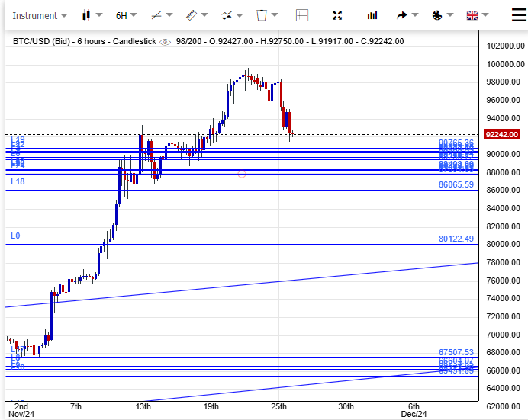Expand the delete options arrow
Screen dimensions: 528x420
coord(275,14)
